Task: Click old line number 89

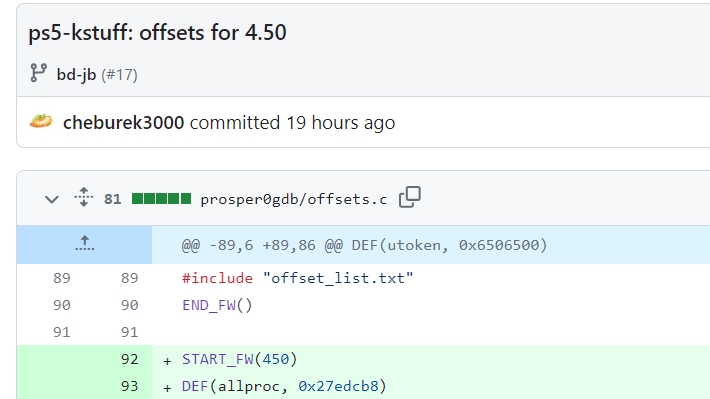Action: 62,278
